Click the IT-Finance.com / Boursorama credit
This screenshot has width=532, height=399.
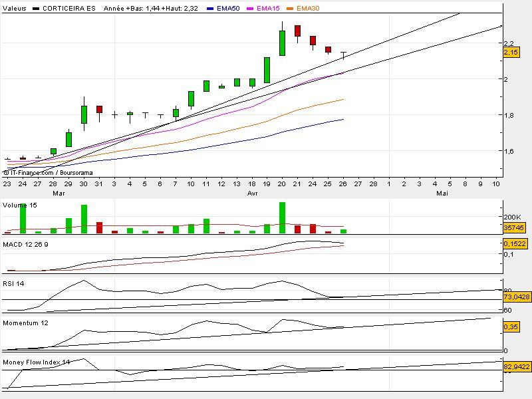click(x=48, y=173)
